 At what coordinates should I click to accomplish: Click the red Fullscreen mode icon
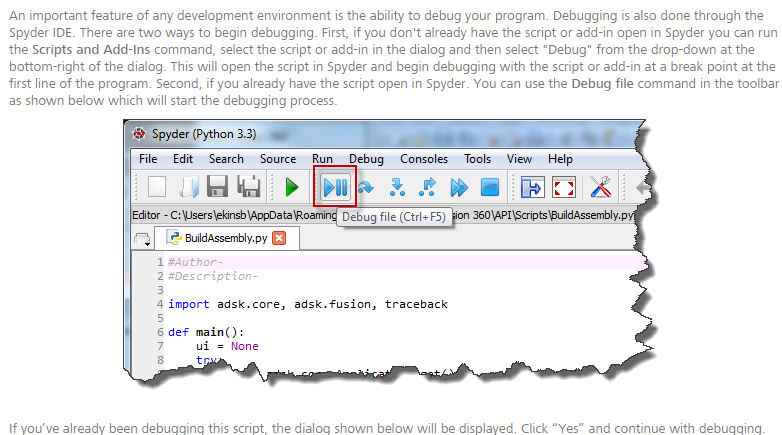[564, 188]
